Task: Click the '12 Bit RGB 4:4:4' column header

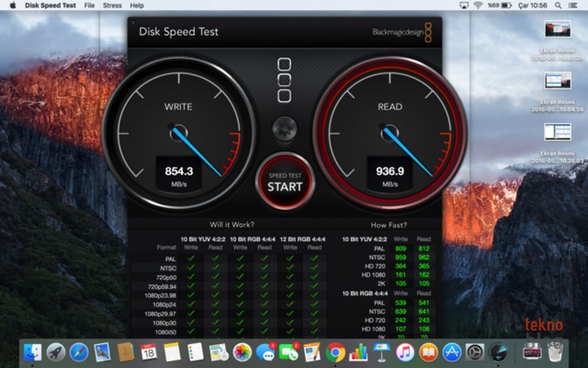Action: point(302,239)
